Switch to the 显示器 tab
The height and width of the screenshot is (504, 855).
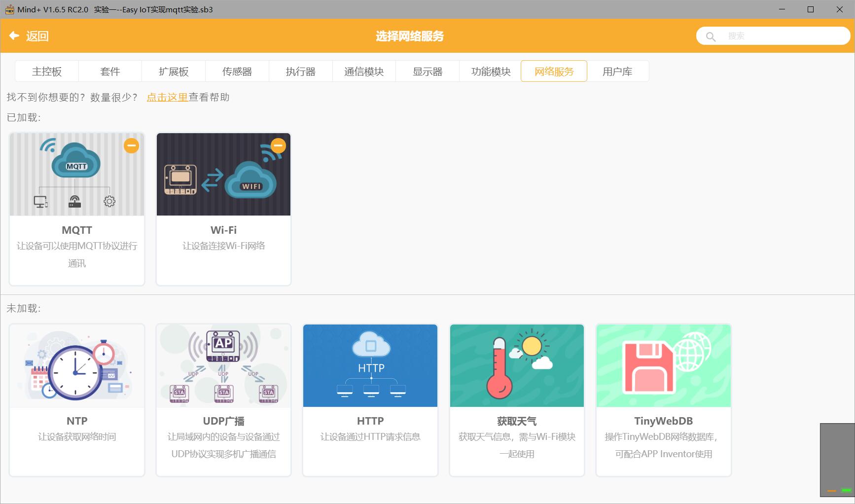[427, 72]
